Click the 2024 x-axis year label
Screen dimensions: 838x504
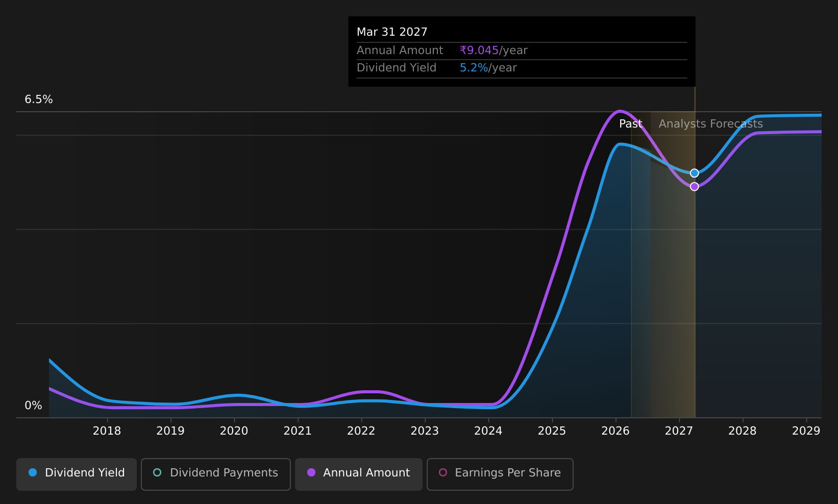[x=488, y=431]
